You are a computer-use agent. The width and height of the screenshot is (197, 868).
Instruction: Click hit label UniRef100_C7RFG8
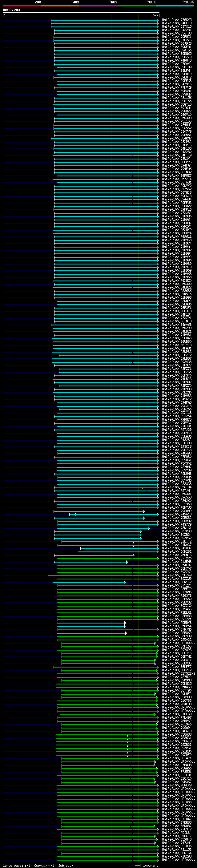pyautogui.click(x=177, y=714)
